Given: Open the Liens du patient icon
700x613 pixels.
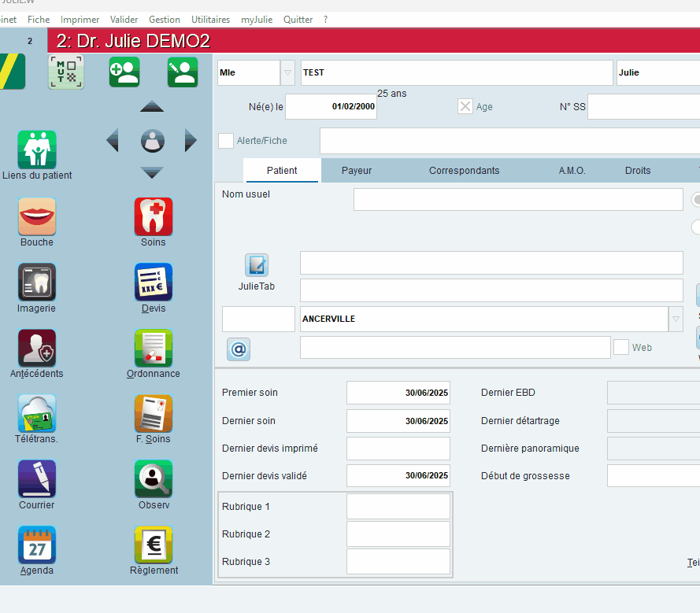Looking at the screenshot, I should click(x=37, y=150).
